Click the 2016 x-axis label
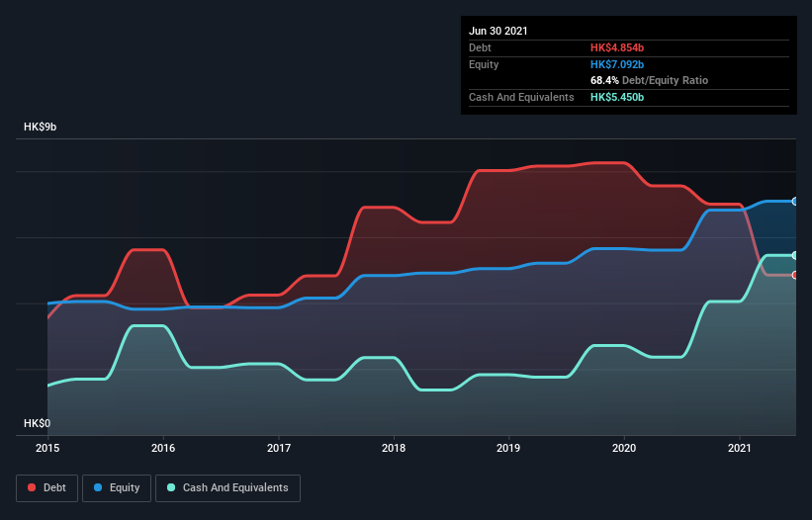 tap(163, 448)
